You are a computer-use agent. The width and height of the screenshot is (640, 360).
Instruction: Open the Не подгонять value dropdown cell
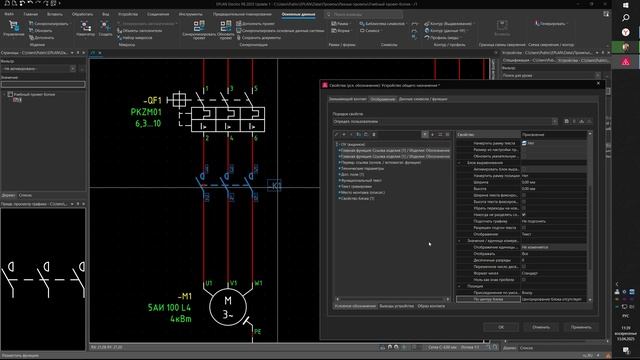553,221
